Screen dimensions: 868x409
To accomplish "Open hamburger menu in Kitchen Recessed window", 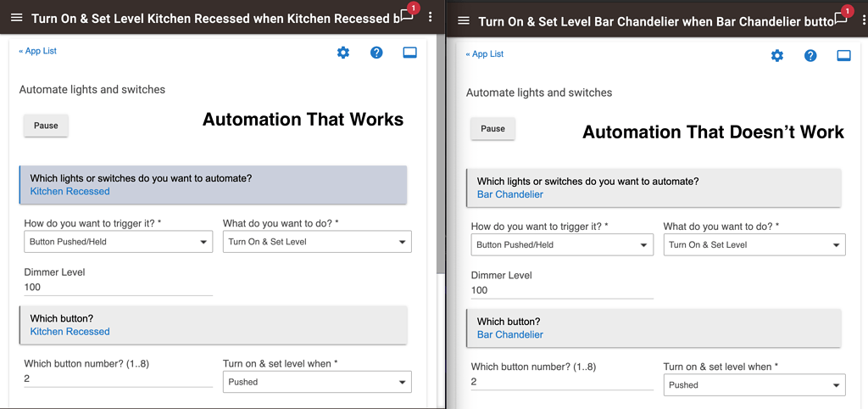I will (x=16, y=18).
